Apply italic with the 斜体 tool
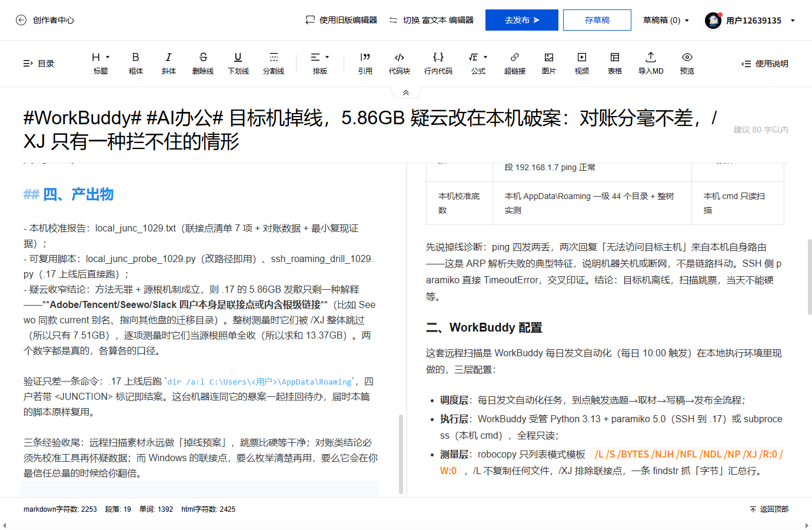This screenshot has width=812, height=530. click(x=169, y=64)
